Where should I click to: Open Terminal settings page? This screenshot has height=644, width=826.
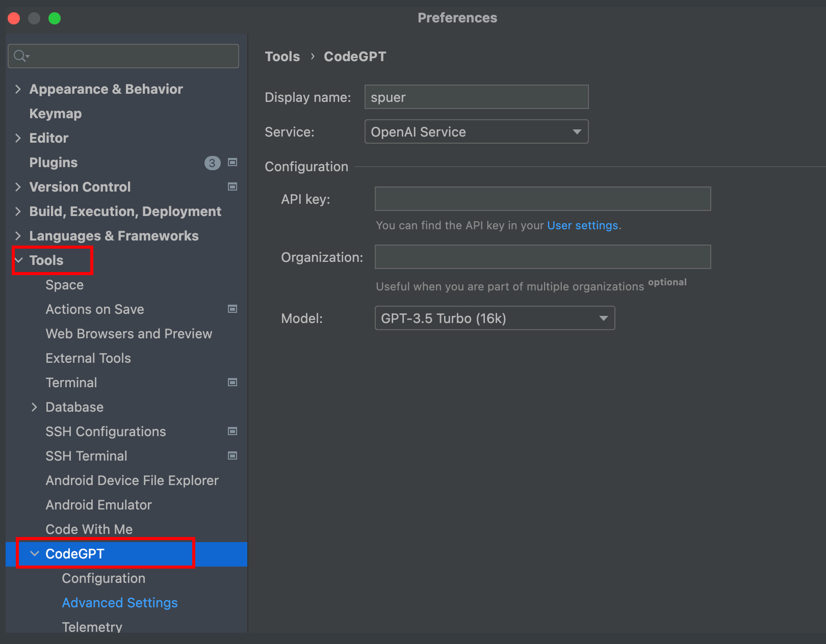click(71, 383)
